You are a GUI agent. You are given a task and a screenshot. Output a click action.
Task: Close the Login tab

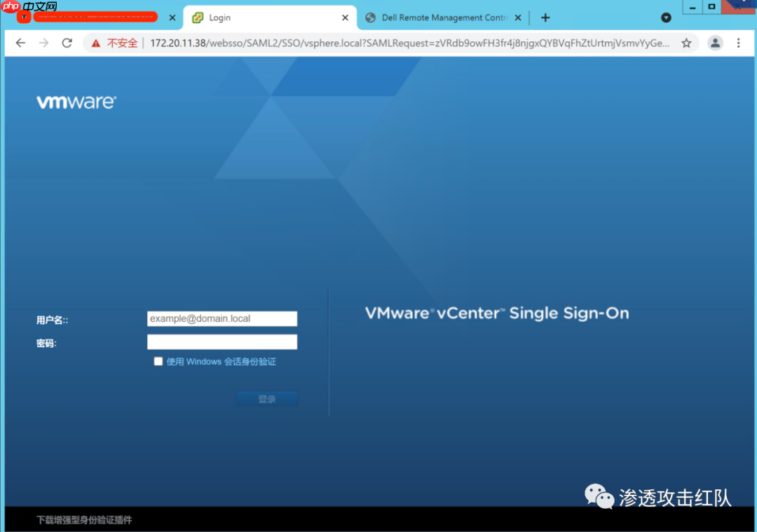click(345, 18)
